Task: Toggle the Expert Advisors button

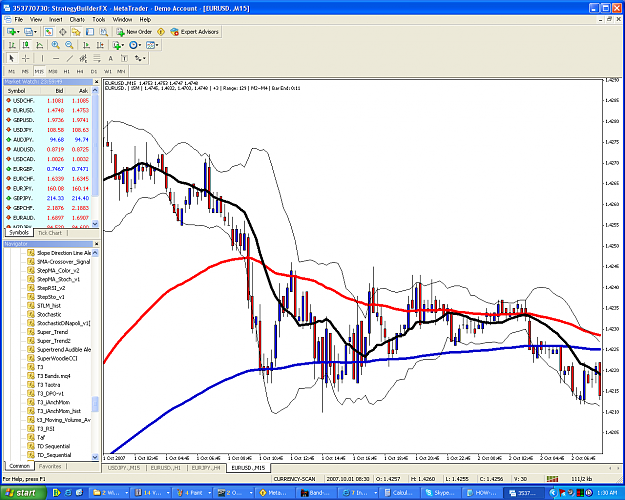Action: [195, 31]
